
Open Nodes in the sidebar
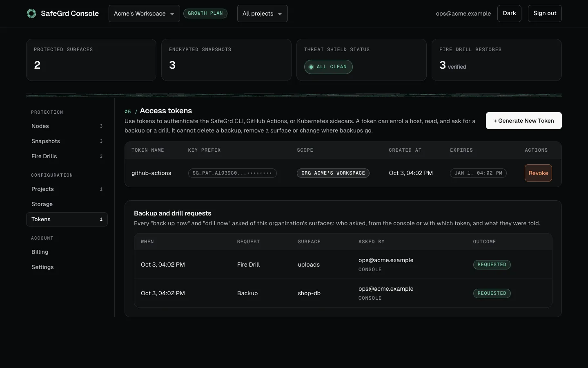67,126
